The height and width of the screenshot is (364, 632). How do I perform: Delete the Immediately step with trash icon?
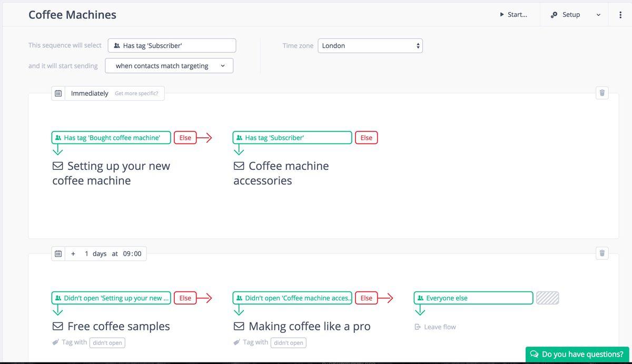603,93
